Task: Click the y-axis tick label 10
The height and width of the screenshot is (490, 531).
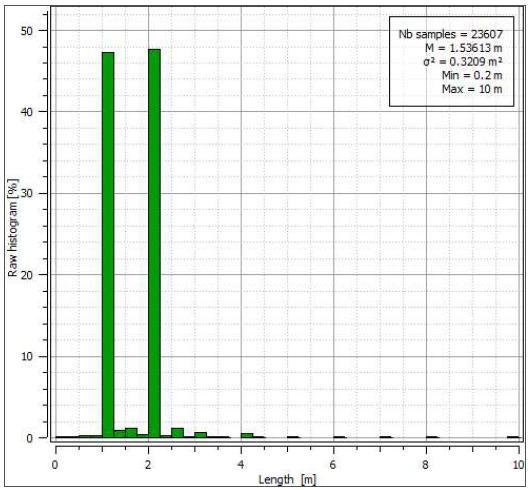Action: tap(27, 356)
